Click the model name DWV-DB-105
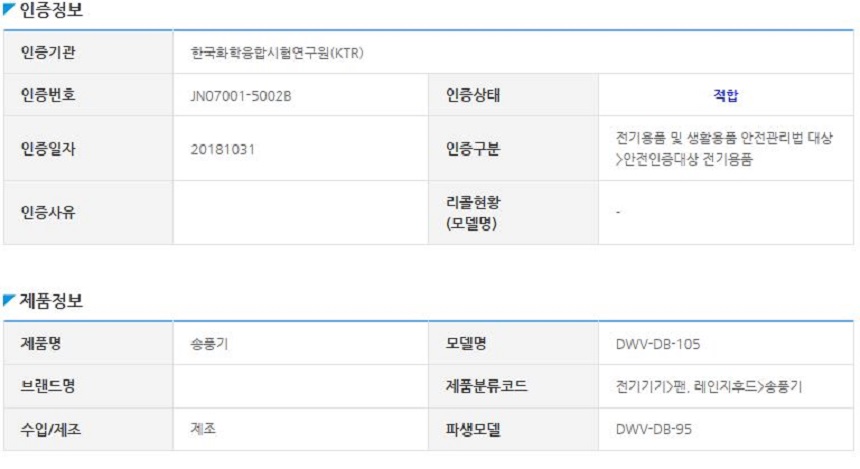Viewport: 860px width, 469px height. 658,344
